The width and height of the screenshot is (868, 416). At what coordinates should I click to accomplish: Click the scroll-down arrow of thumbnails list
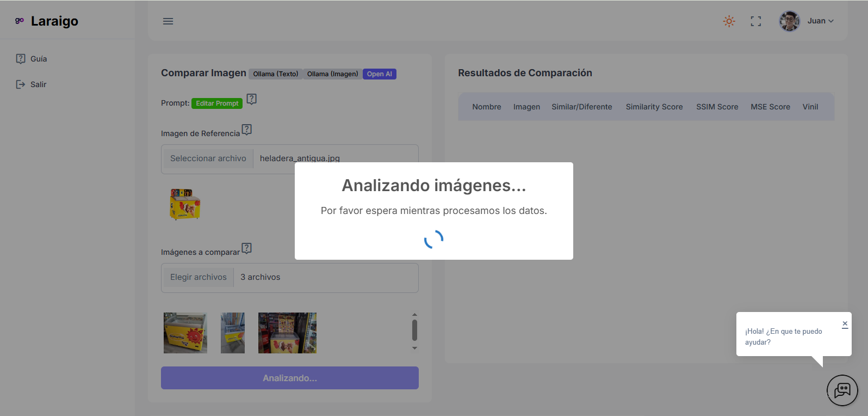(x=414, y=348)
